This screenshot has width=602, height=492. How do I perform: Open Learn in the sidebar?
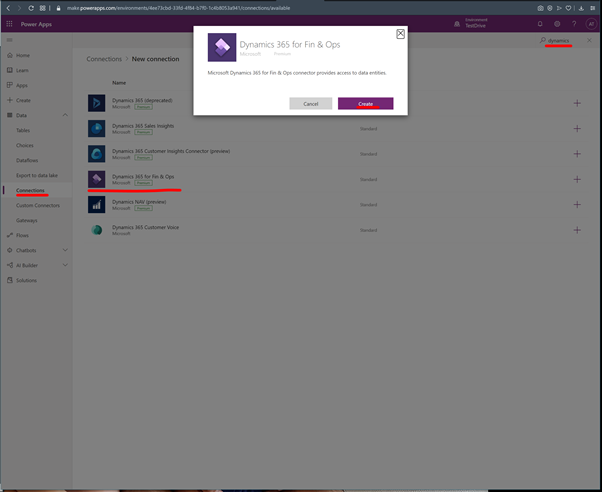coord(22,70)
